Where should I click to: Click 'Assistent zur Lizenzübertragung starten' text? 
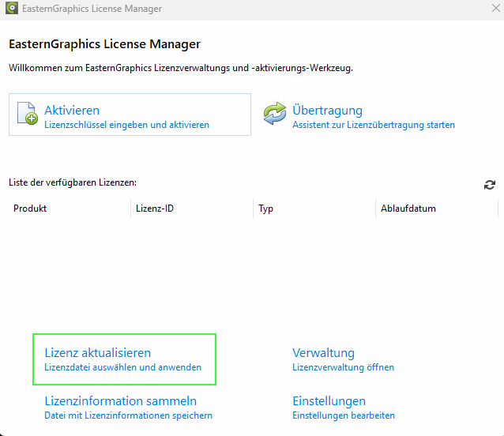coord(374,125)
